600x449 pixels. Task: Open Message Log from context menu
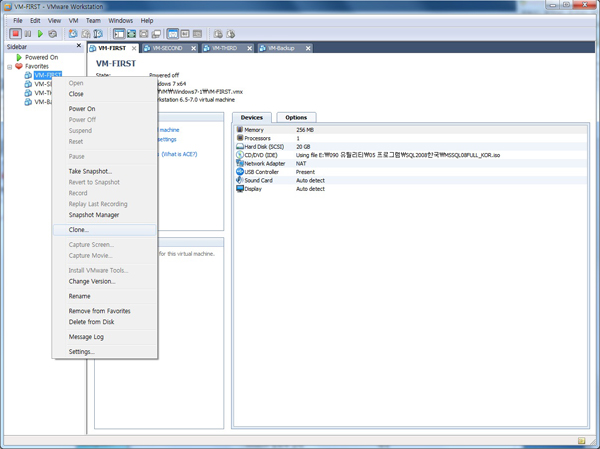(104, 337)
